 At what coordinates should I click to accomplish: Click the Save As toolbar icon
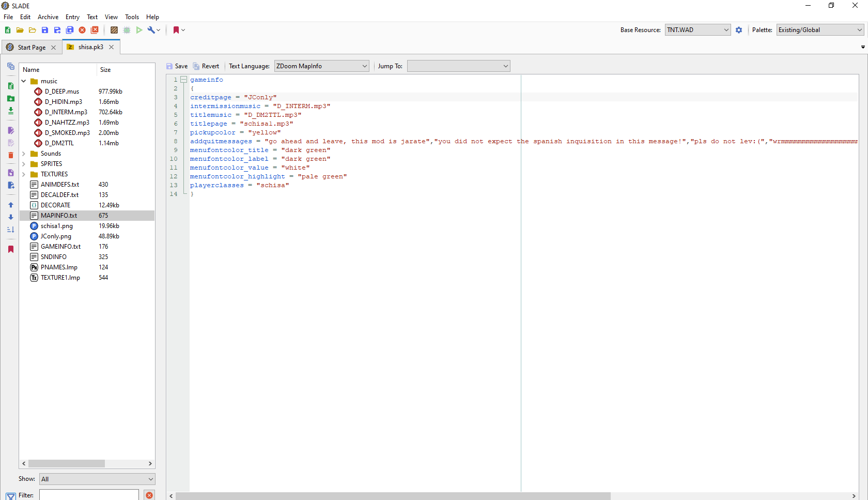[x=57, y=30]
